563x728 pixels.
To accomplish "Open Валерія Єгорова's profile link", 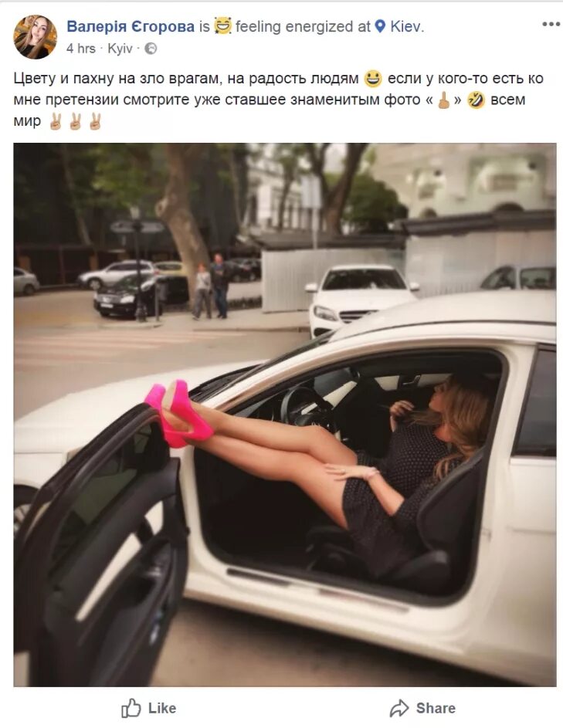I will click(x=131, y=26).
